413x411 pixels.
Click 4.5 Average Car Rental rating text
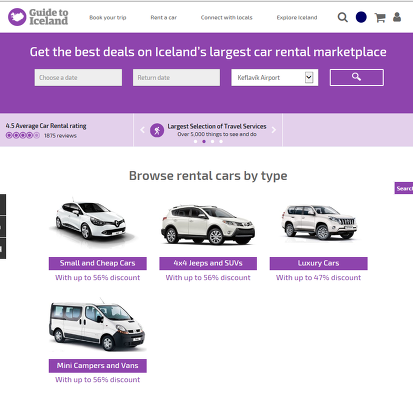click(46, 126)
